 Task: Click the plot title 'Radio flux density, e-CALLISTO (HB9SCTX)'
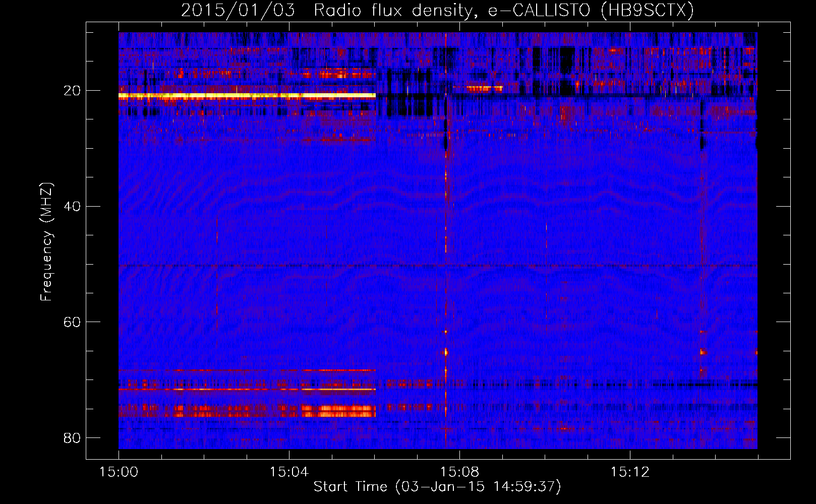click(503, 10)
